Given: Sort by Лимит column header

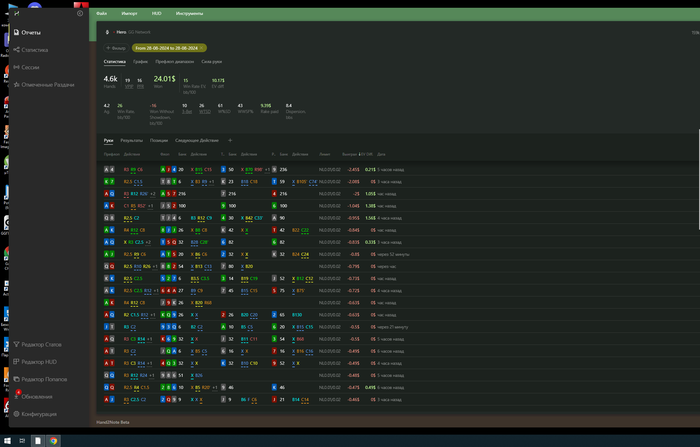Looking at the screenshot, I should 325,154.
